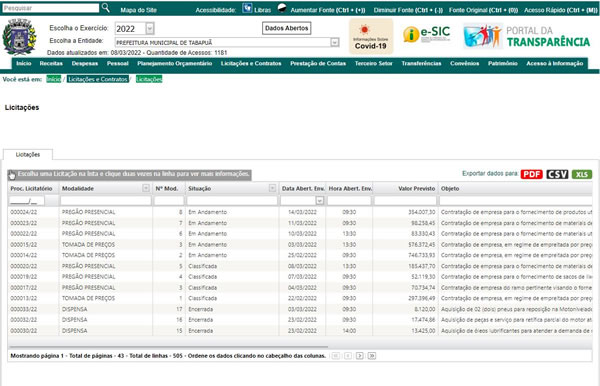Click Aumentar Fonte link
600x386 pixels.
(x=328, y=10)
